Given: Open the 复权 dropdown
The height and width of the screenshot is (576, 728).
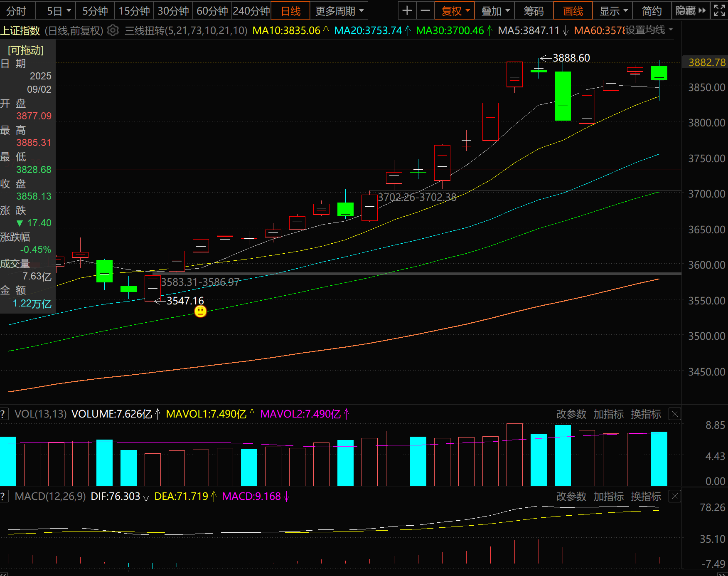Looking at the screenshot, I should pyautogui.click(x=455, y=11).
